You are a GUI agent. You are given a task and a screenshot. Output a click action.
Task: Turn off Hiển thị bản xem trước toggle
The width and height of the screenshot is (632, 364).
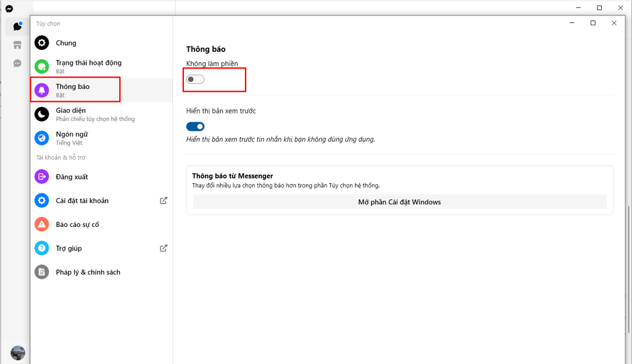coord(196,126)
